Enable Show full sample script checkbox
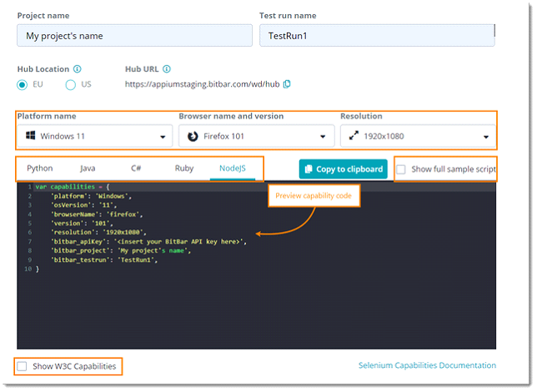 (401, 169)
